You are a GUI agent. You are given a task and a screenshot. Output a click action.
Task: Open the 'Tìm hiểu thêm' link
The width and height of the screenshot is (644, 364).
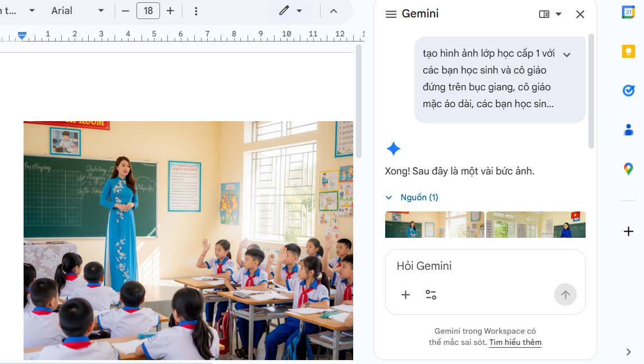(515, 342)
